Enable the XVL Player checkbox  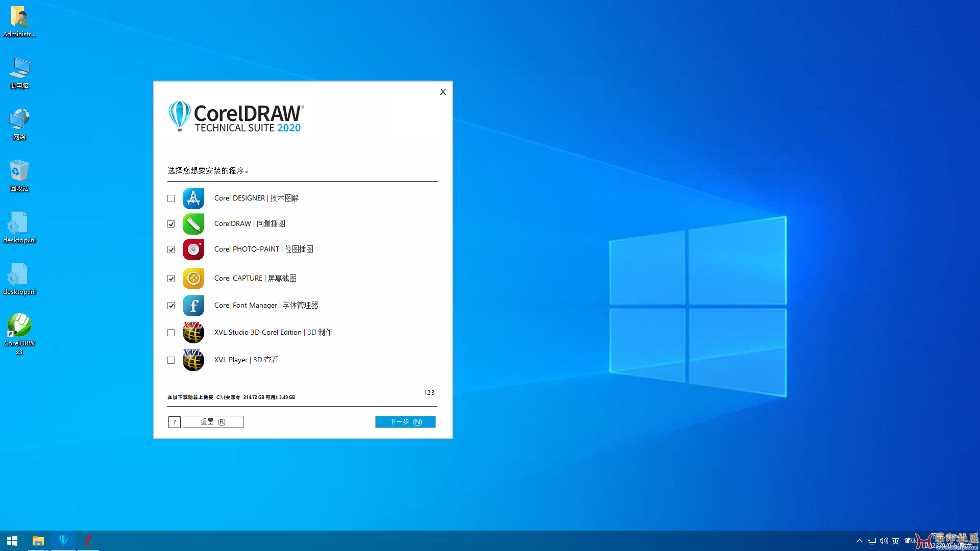point(171,360)
